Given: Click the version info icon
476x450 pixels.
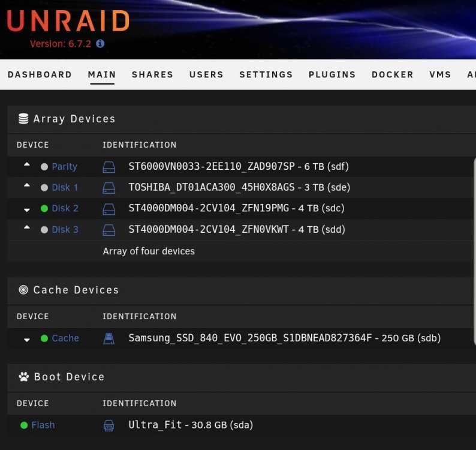Looking at the screenshot, I should tap(100, 44).
